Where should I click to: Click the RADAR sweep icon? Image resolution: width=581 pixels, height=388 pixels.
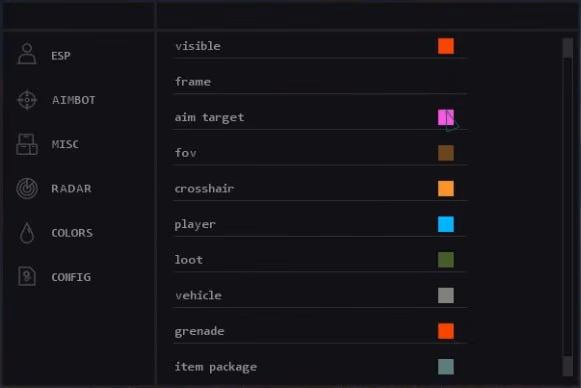point(27,188)
